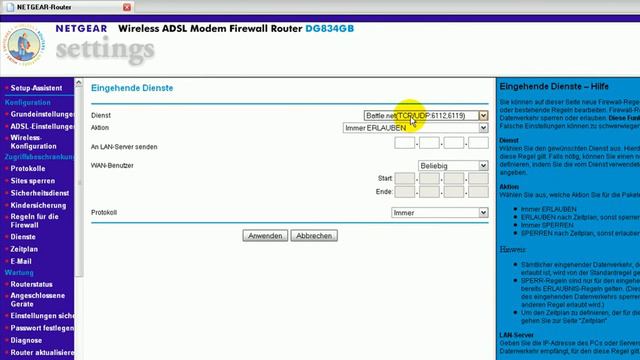Click first octet field of An LAN-Server senden

tap(404, 143)
